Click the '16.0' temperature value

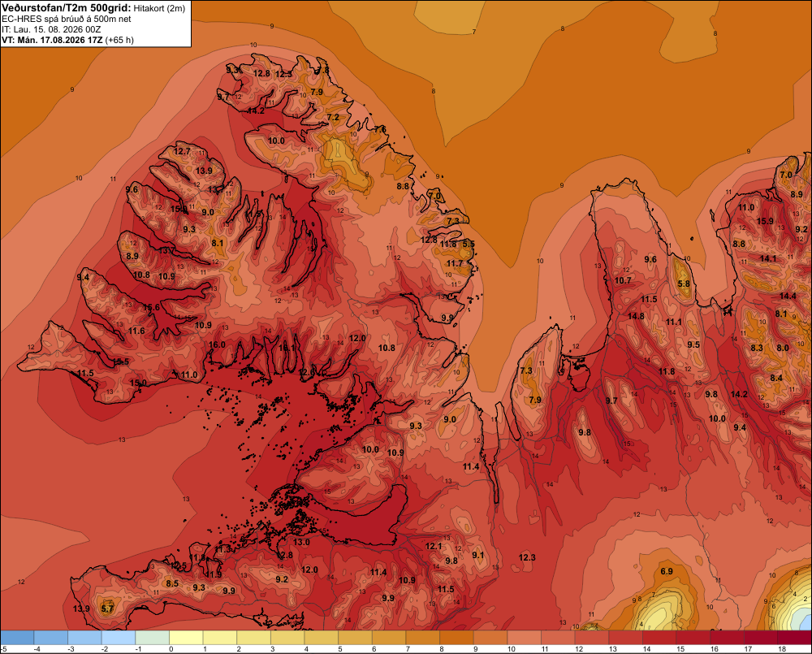point(217,344)
